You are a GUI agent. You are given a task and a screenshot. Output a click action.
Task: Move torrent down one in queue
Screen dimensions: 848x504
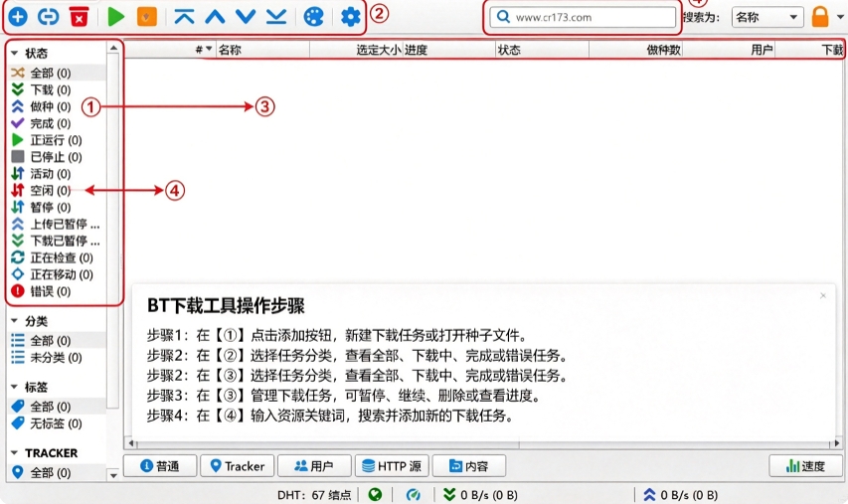click(x=246, y=17)
